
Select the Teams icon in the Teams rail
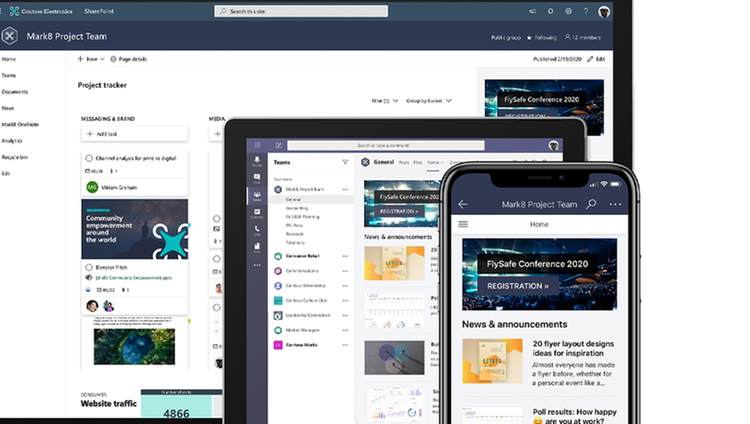coord(257,196)
